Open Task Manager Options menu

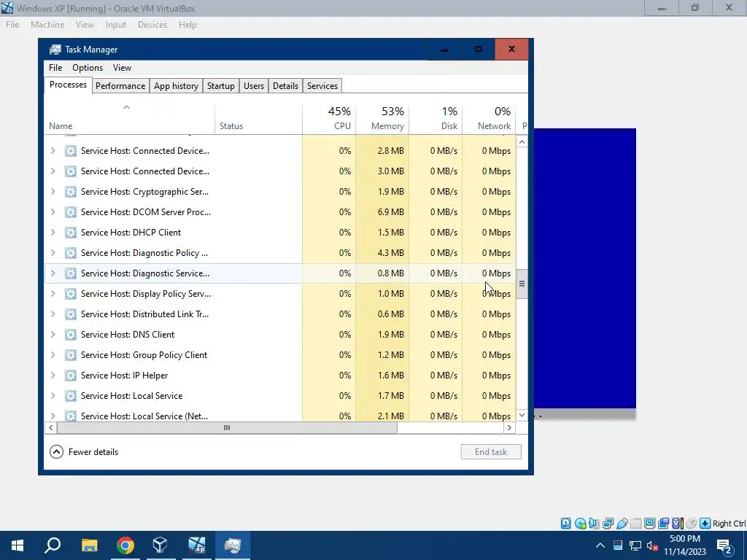click(x=88, y=68)
